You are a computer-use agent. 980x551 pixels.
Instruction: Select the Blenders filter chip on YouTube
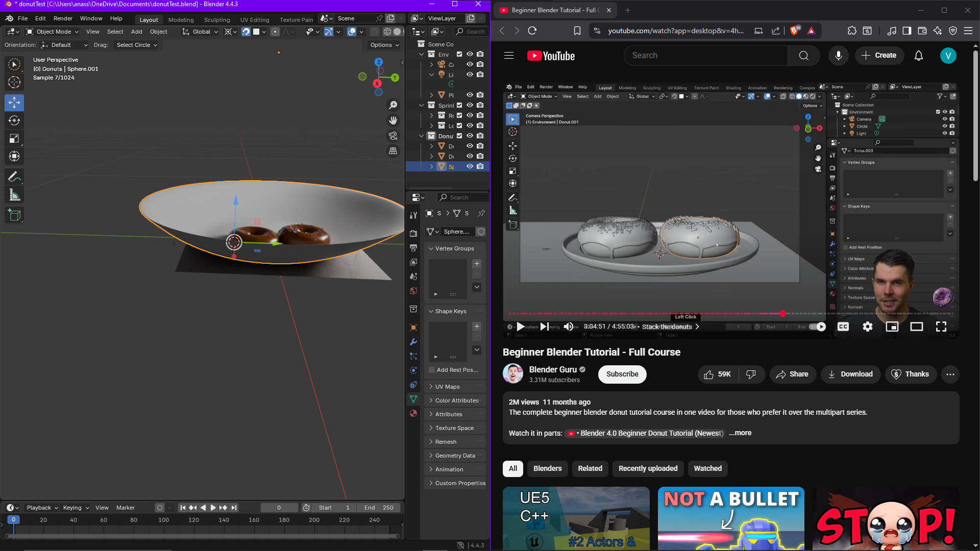click(548, 468)
